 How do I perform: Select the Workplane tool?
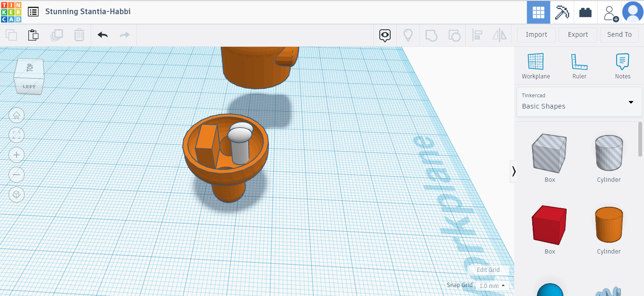535,66
